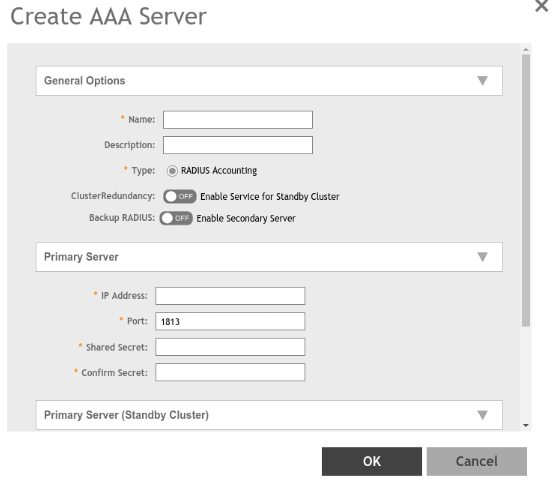Confirm with the OK button
The height and width of the screenshot is (481, 551).
372,461
